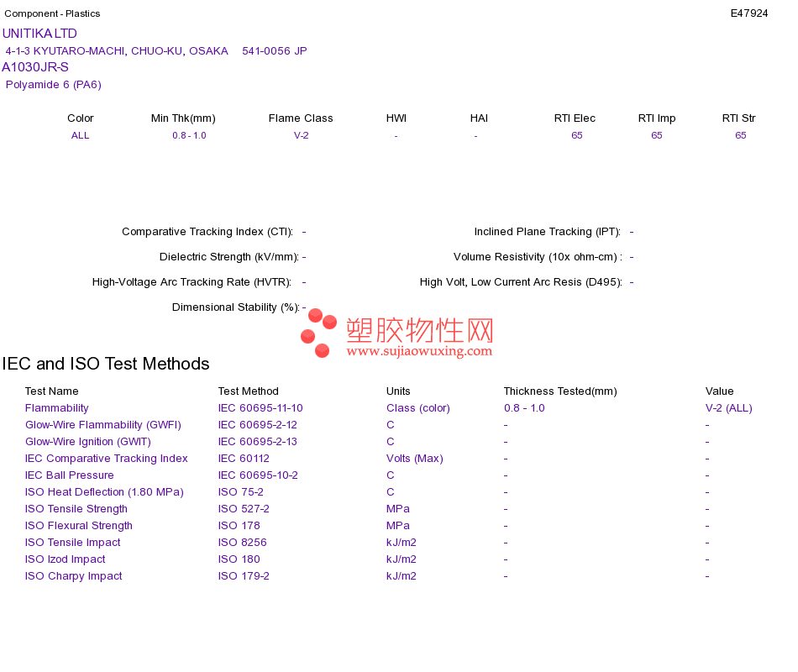Click the ISO Tensile Strength test
The image size is (798, 672).
click(76, 509)
